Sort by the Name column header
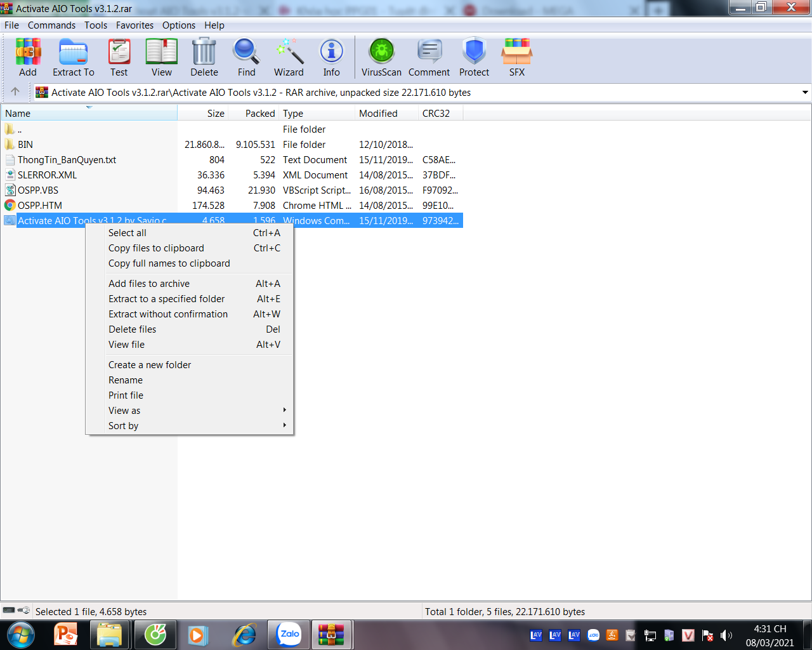The image size is (812, 650). 89,114
